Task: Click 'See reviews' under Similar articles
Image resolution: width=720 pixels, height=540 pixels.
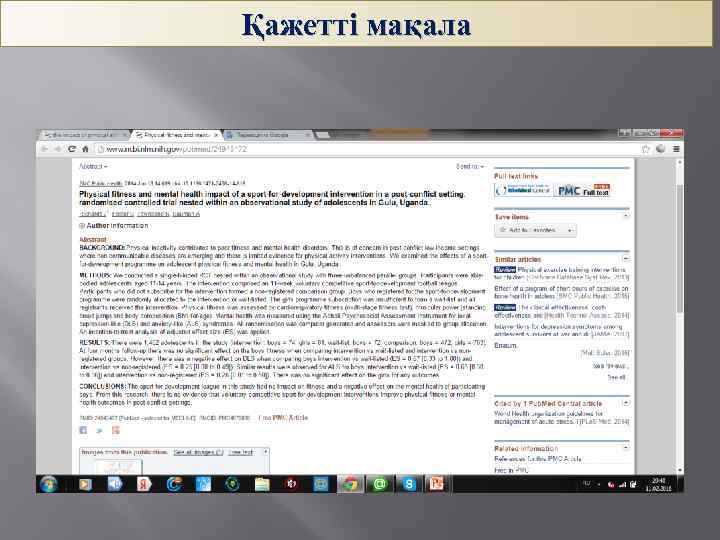Action: point(610,366)
